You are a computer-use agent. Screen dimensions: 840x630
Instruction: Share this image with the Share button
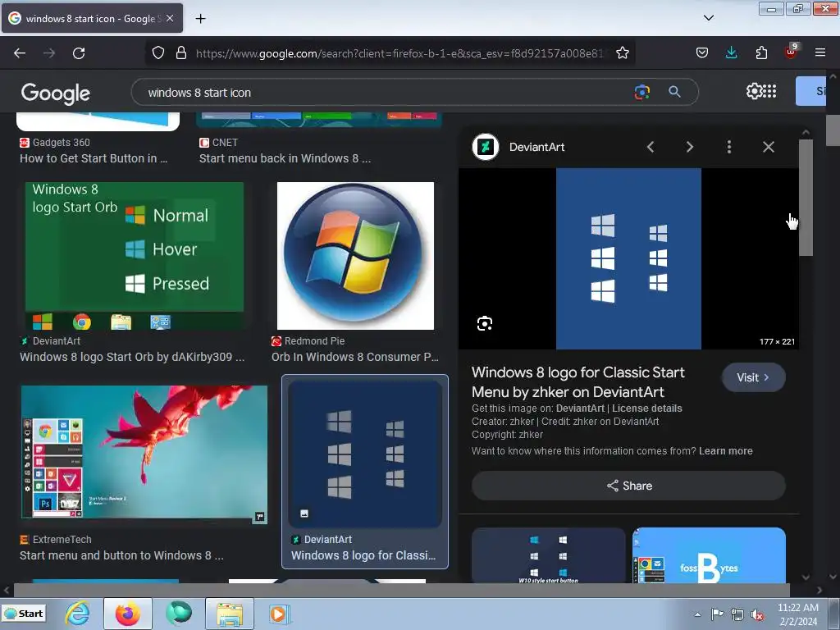(x=628, y=486)
